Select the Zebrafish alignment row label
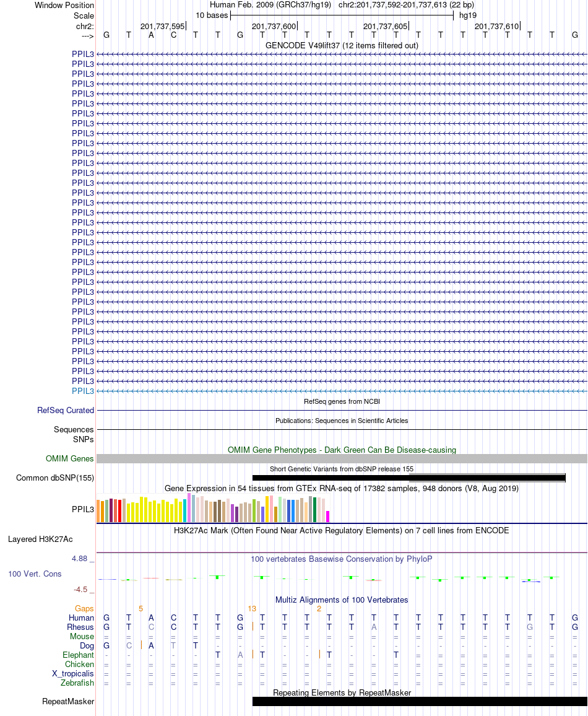 coord(77,683)
